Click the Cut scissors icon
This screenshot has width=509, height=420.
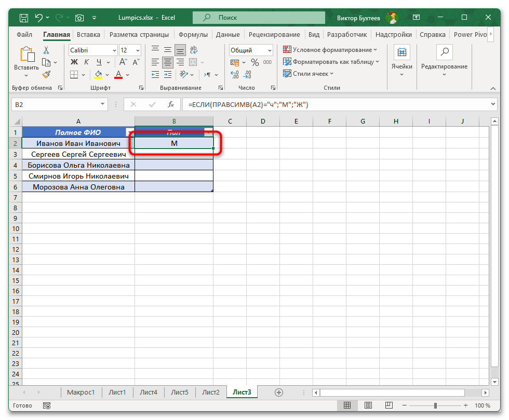46,50
